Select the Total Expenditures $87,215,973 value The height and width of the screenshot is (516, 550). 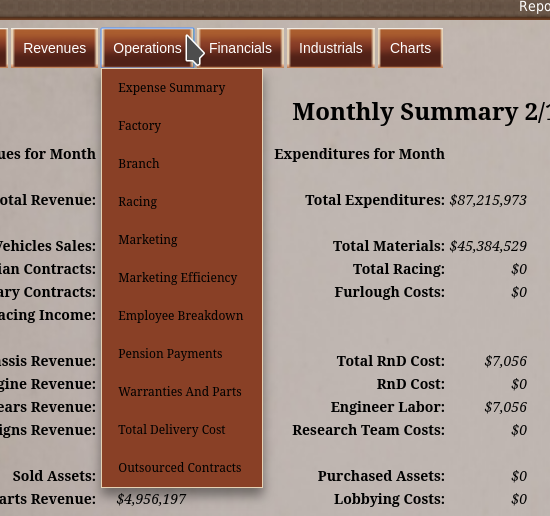(x=488, y=200)
